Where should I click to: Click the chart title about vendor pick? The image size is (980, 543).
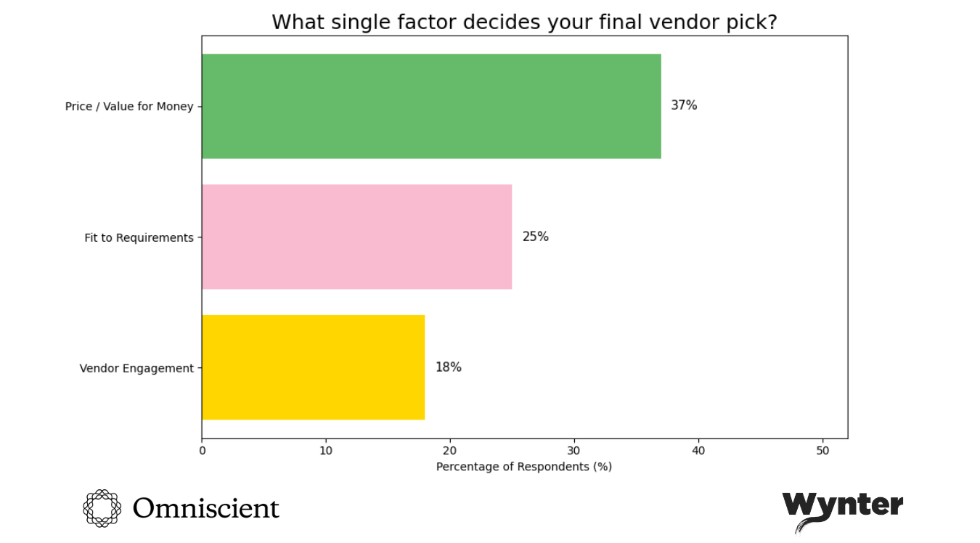pos(524,23)
